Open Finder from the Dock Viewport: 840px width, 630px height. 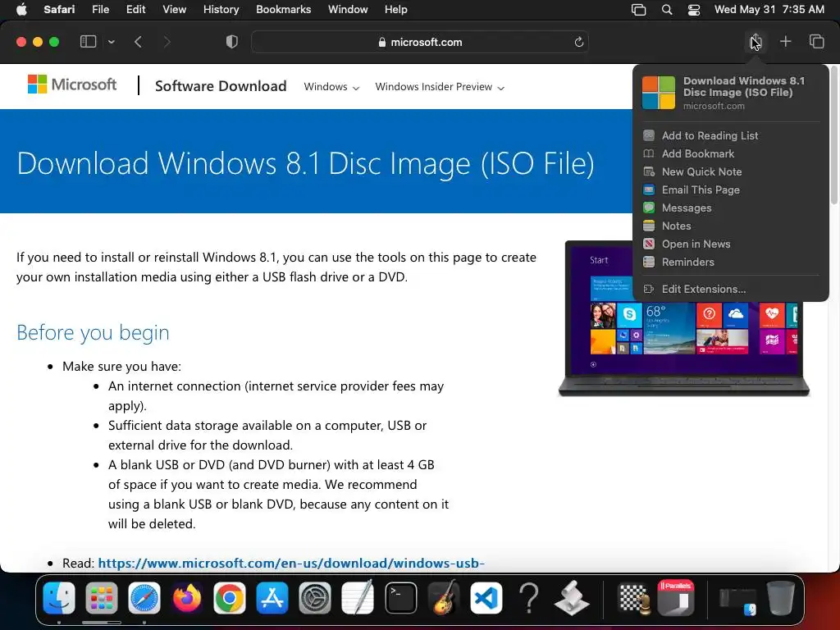pyautogui.click(x=59, y=598)
